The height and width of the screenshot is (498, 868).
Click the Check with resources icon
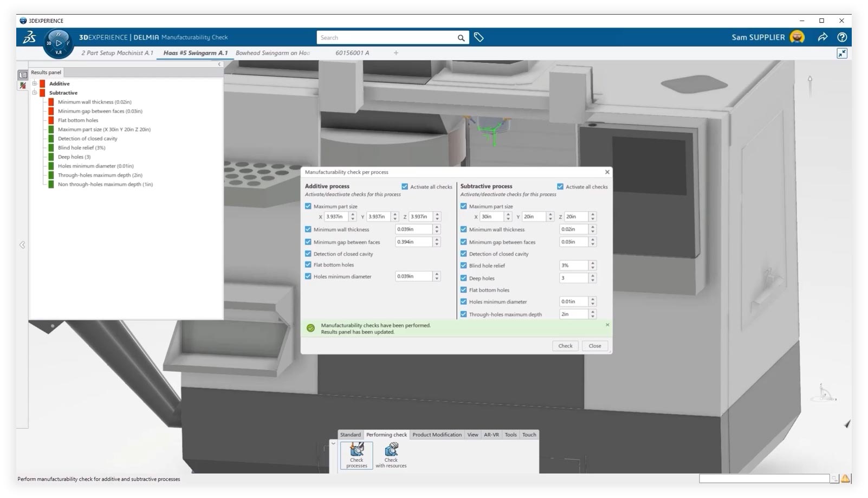[391, 455]
